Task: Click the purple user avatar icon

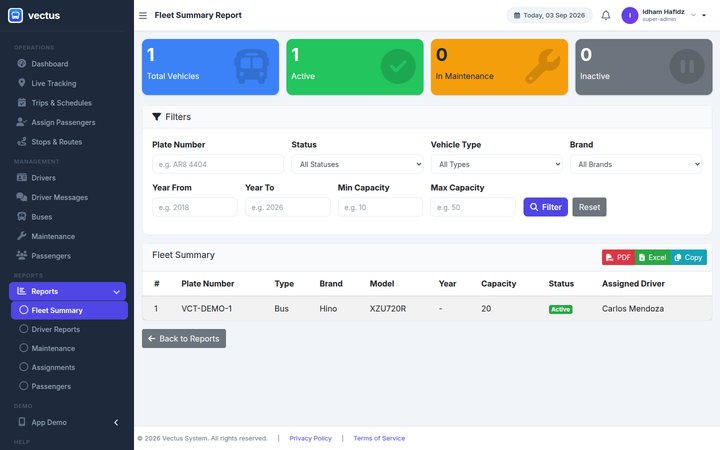Action: point(630,16)
